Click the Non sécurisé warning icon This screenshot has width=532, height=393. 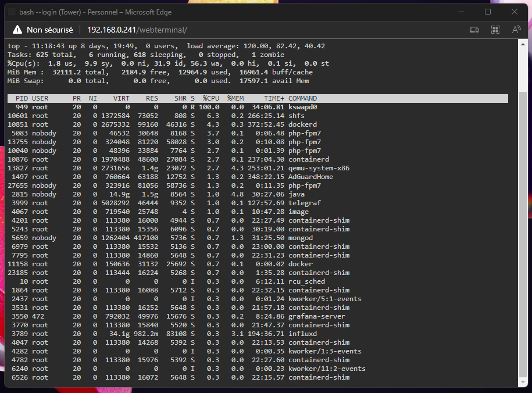coord(17,30)
